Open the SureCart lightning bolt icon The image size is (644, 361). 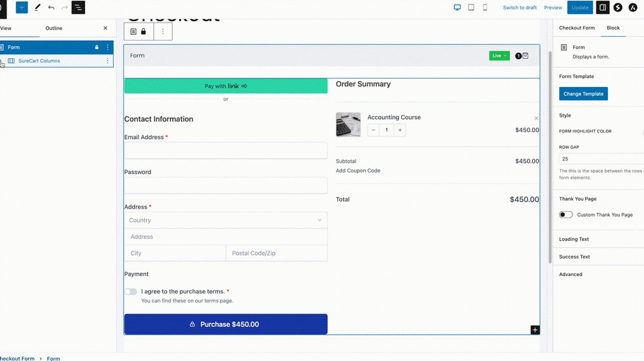[x=618, y=7]
